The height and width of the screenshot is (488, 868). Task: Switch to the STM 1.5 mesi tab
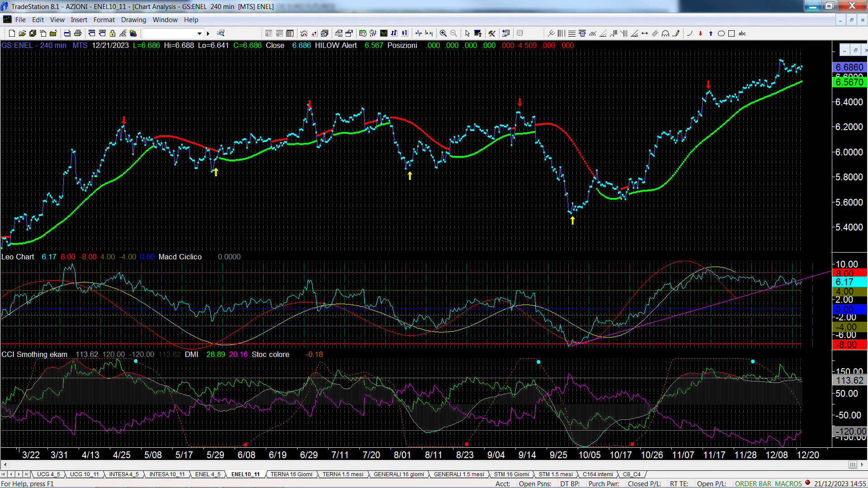click(555, 474)
